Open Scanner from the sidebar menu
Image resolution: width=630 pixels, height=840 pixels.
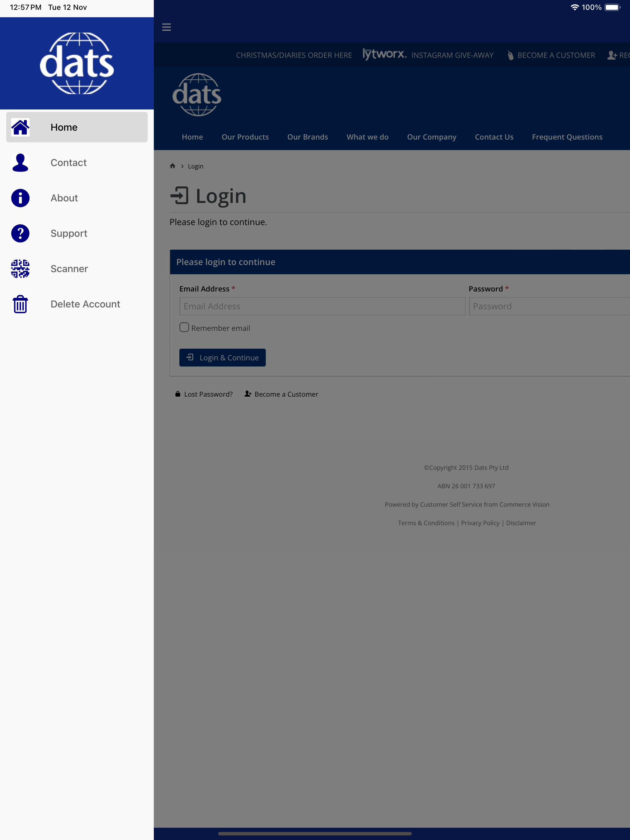click(77, 268)
